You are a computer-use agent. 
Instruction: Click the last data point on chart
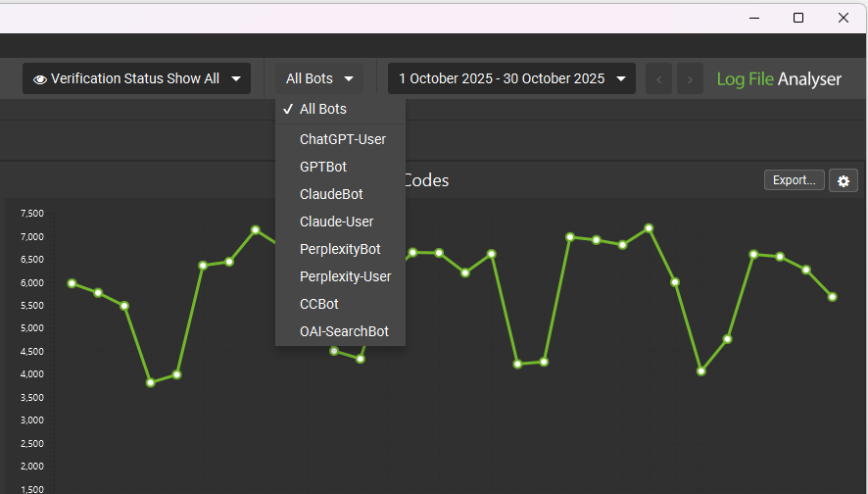click(832, 297)
